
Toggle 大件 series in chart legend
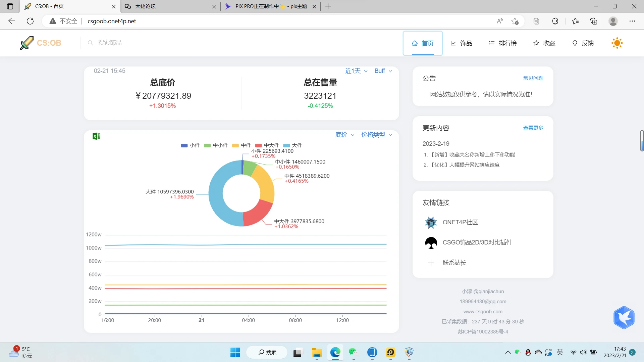(x=293, y=145)
